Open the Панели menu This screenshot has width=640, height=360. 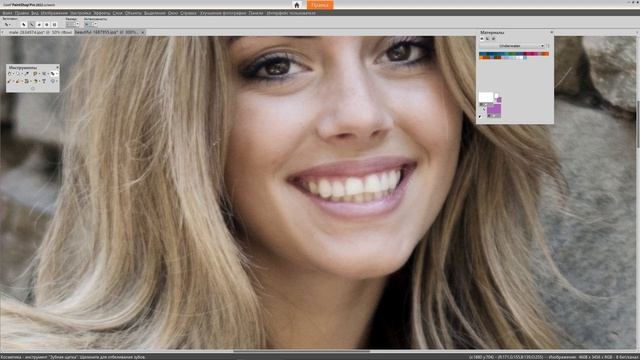coord(256,13)
